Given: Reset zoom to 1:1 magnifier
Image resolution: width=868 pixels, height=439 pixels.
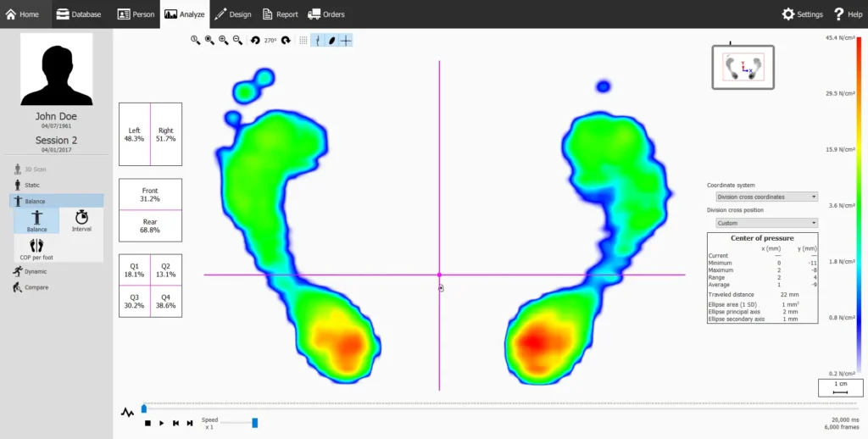Looking at the screenshot, I should (195, 40).
